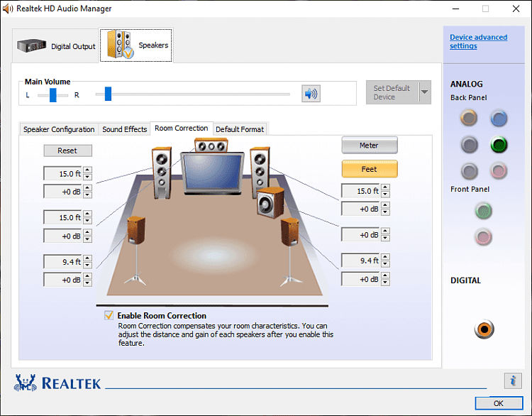This screenshot has height=416, width=532.
Task: Click the left 9.4 ft distance field
Action: point(62,262)
